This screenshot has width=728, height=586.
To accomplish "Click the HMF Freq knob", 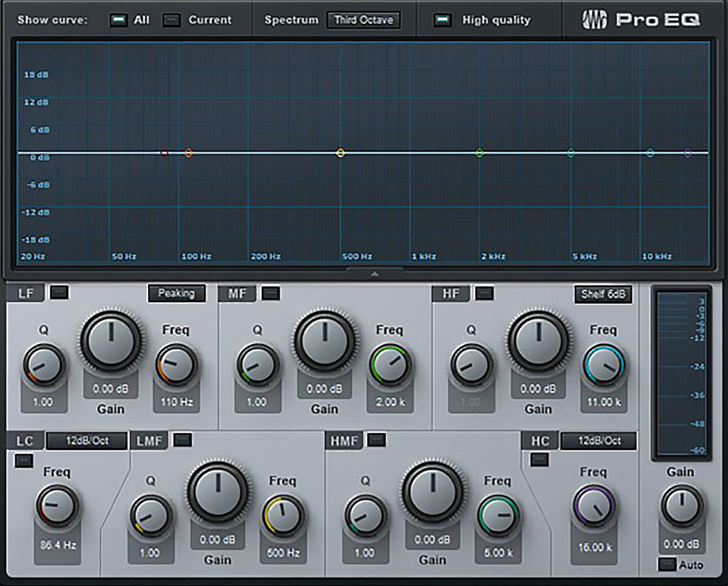I will (x=498, y=516).
